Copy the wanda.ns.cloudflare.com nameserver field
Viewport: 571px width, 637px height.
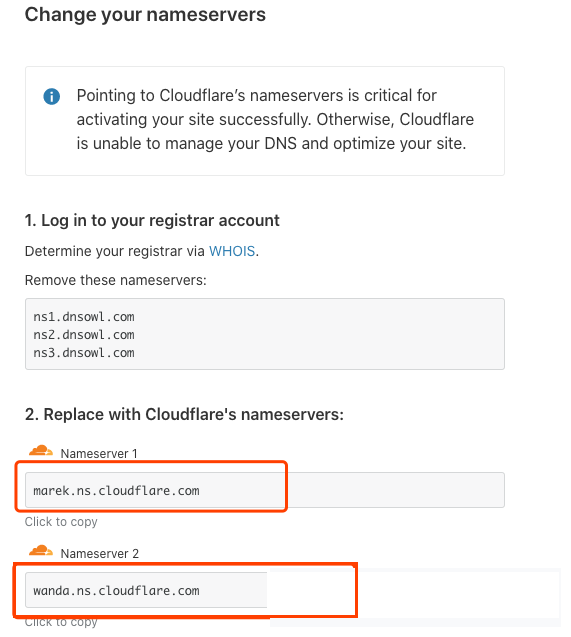(146, 590)
